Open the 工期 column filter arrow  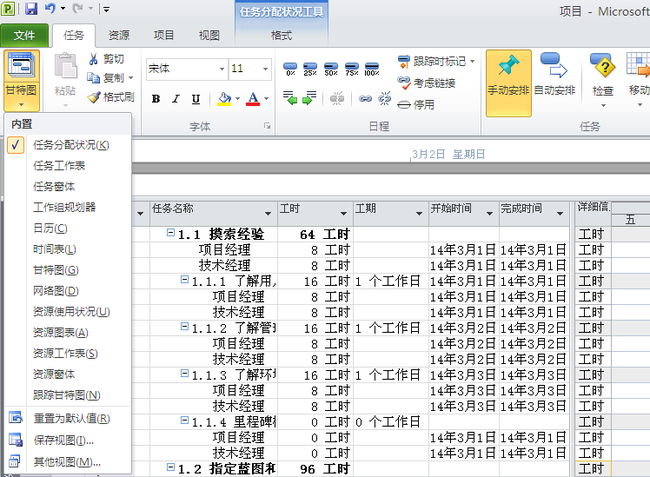click(419, 213)
